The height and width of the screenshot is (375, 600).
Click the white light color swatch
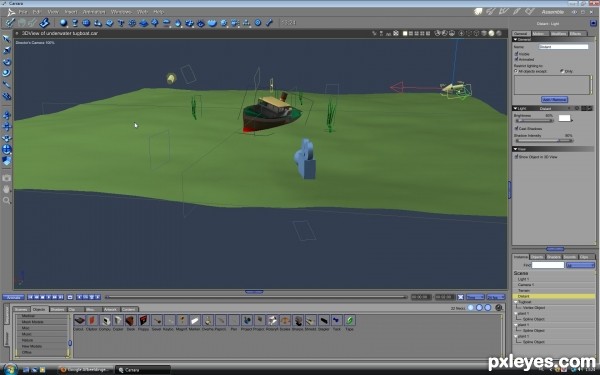564,118
